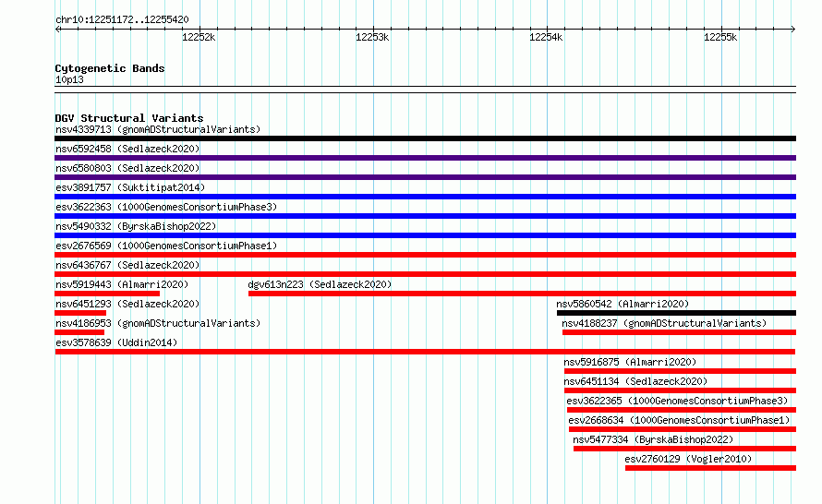822x504 pixels.
Task: Open nsv5477334 (ByrskaBishop2022) variant label
Action: click(653, 439)
